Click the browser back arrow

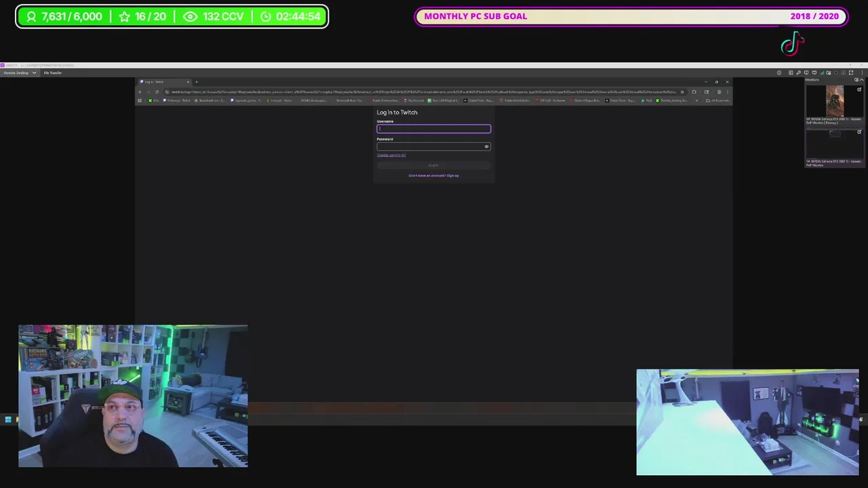coord(140,91)
